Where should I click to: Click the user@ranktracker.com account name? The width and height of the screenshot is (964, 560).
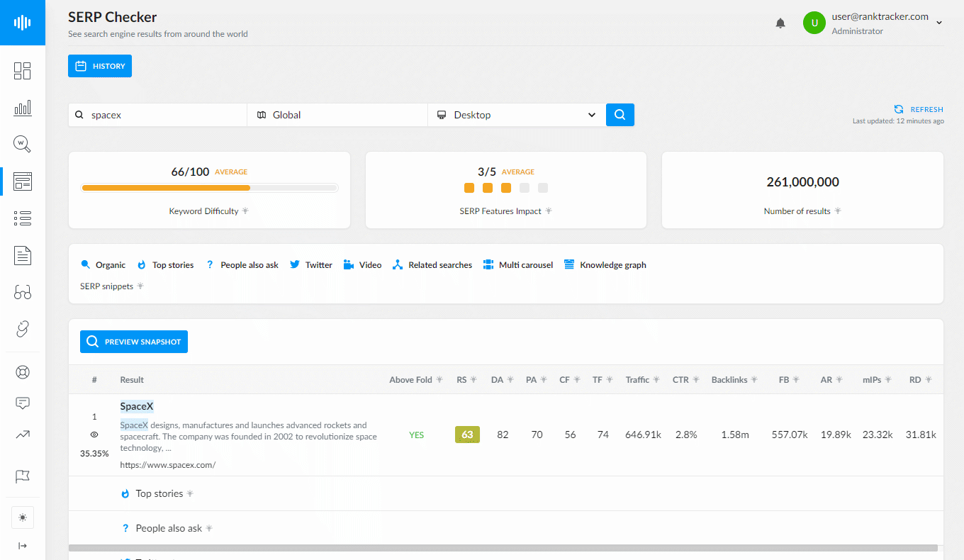click(x=880, y=17)
